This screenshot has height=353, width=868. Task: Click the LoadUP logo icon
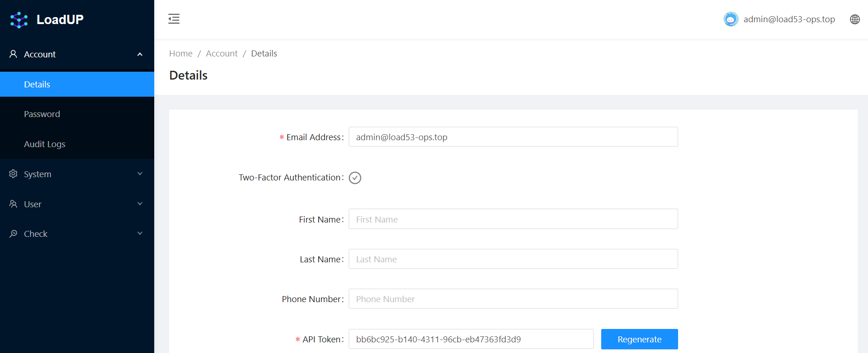[19, 20]
